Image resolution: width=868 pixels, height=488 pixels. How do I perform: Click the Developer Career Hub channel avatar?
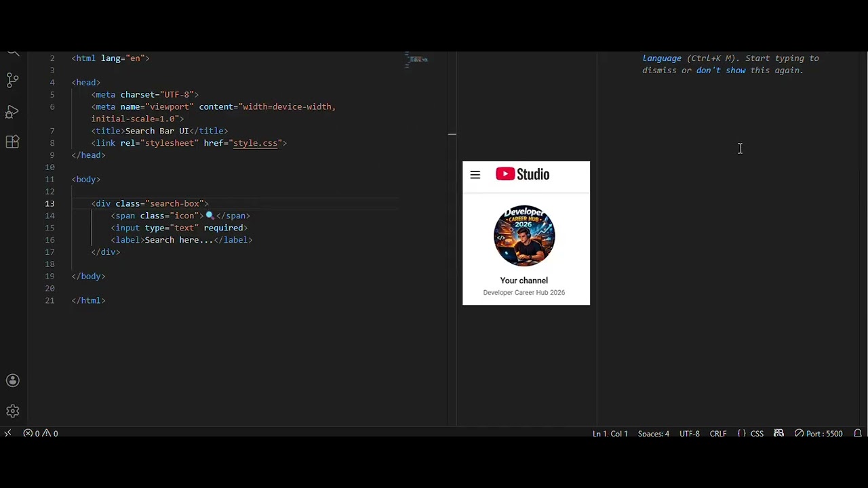524,236
